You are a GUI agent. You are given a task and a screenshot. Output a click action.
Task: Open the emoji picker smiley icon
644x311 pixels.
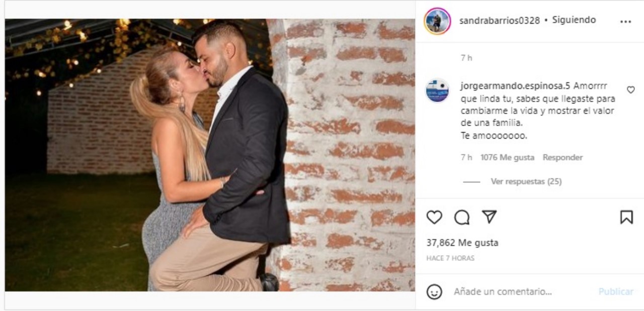(435, 291)
